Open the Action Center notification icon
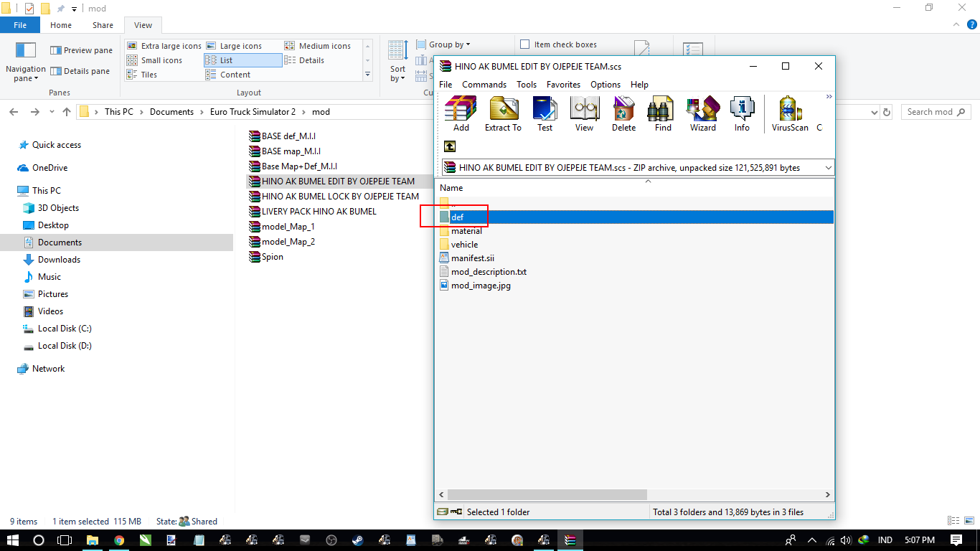Viewport: 980px width, 551px height. click(x=956, y=540)
